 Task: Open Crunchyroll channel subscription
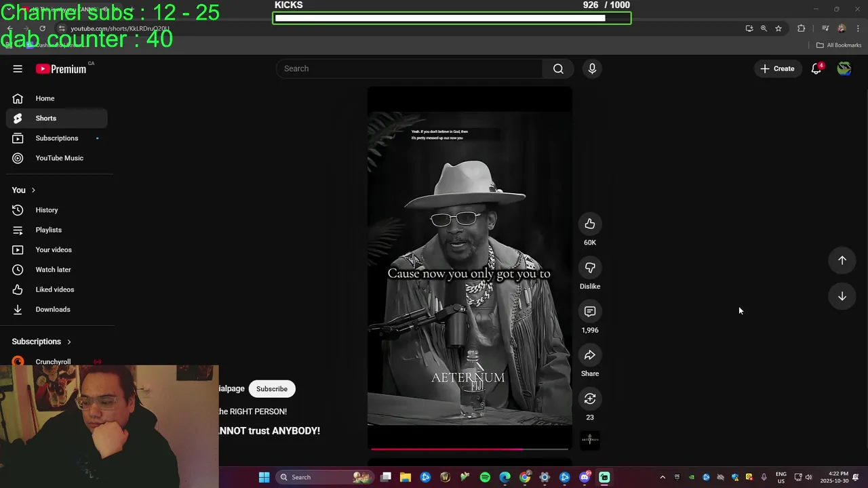pyautogui.click(x=57, y=362)
